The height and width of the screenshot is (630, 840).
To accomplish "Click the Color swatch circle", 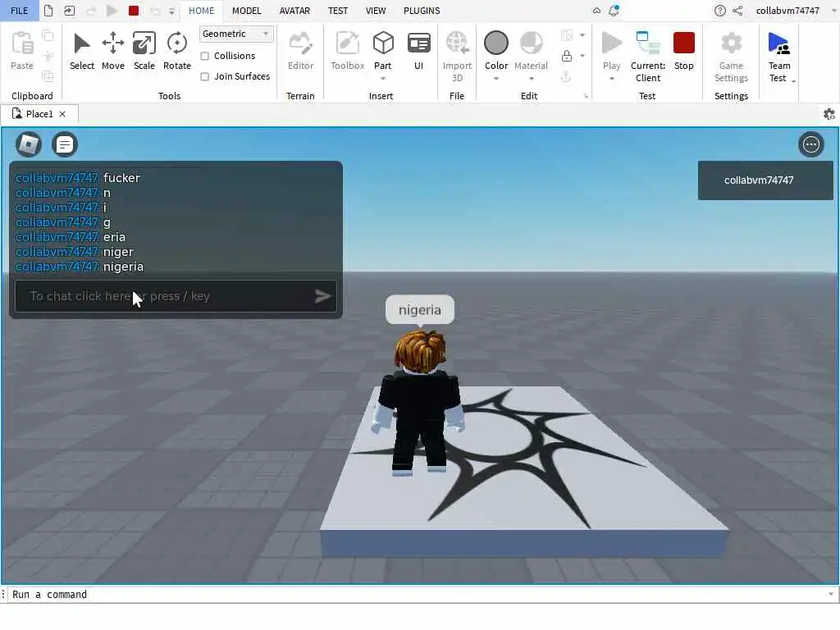I will 496,43.
